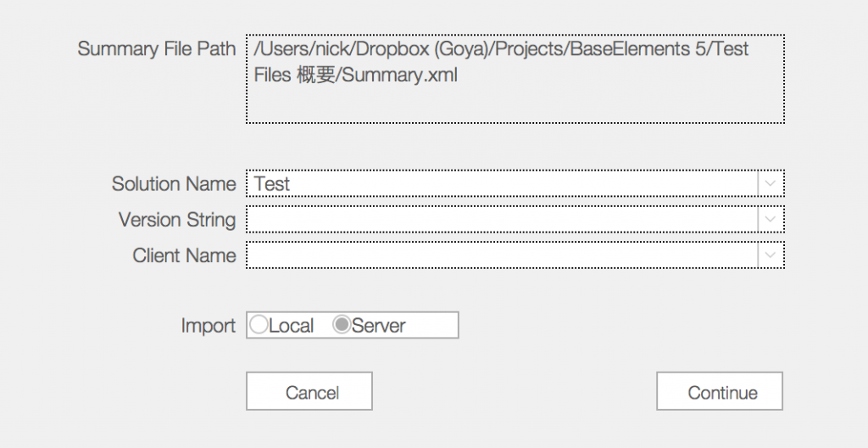
Task: Expand the Solution Name dropdown arrow
Action: (x=770, y=184)
